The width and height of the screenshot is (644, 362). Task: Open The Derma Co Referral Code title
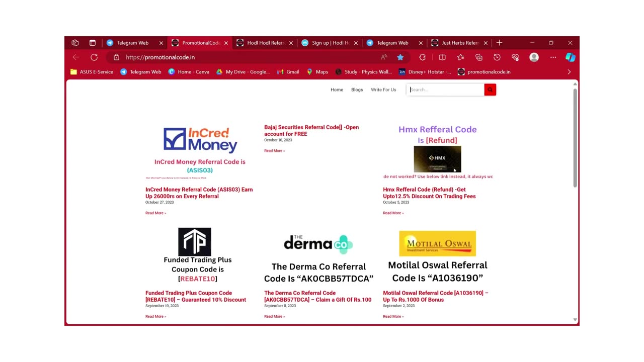pos(318,296)
